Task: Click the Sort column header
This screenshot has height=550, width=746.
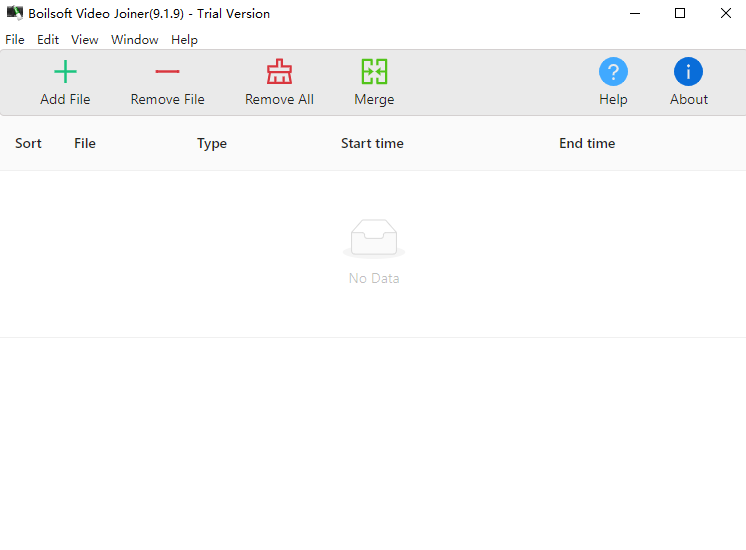Action: point(29,143)
